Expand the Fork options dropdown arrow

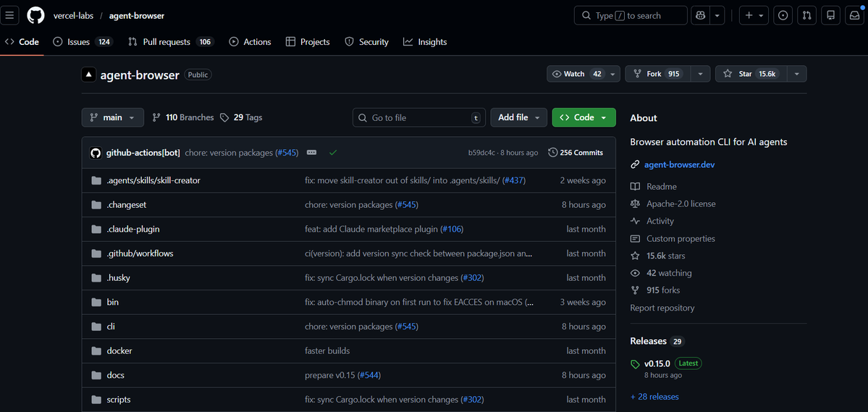click(701, 74)
